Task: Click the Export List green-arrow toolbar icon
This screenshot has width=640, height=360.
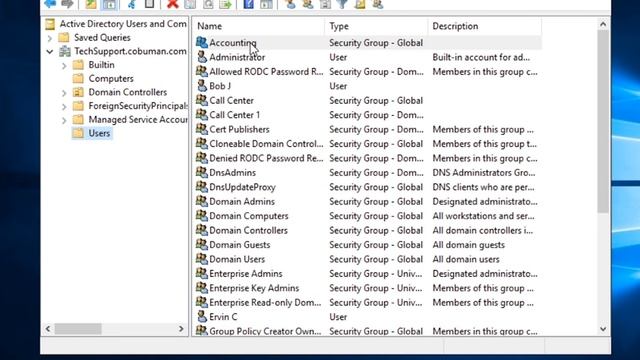Action: tap(225, 4)
